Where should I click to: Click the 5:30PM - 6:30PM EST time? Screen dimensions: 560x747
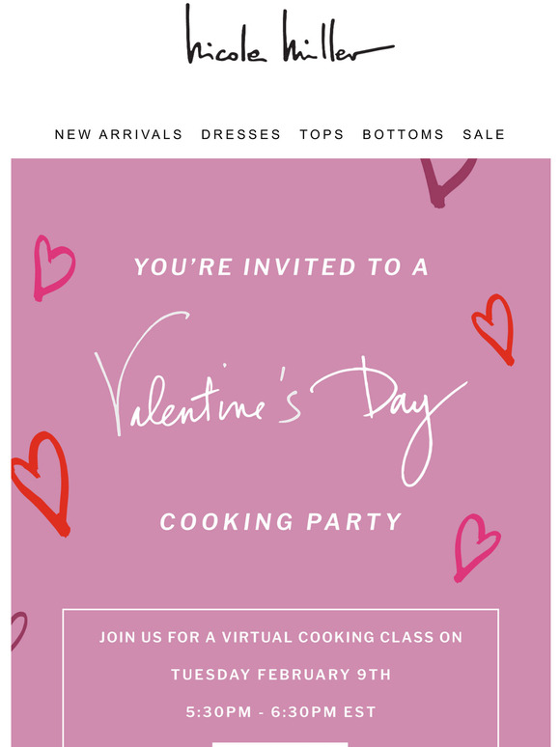pyautogui.click(x=281, y=712)
